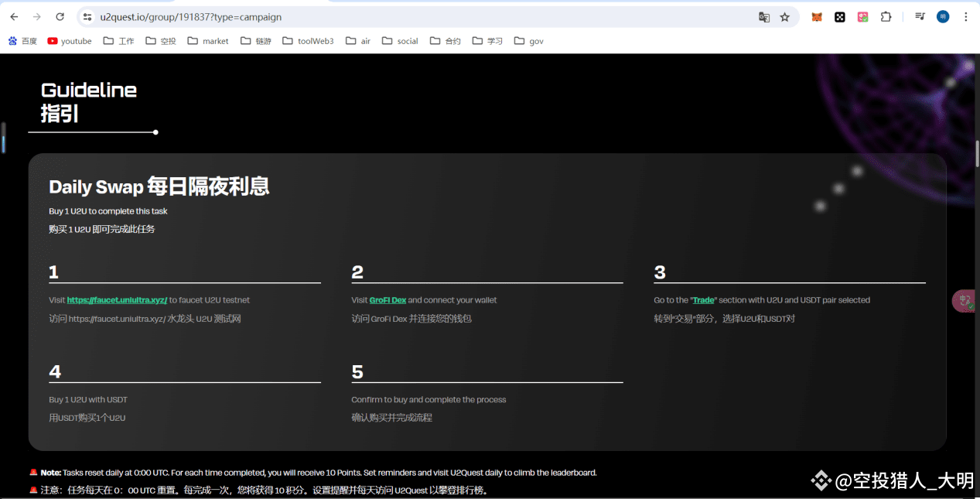
Task: Open Google Translate page icon
Action: (x=764, y=16)
